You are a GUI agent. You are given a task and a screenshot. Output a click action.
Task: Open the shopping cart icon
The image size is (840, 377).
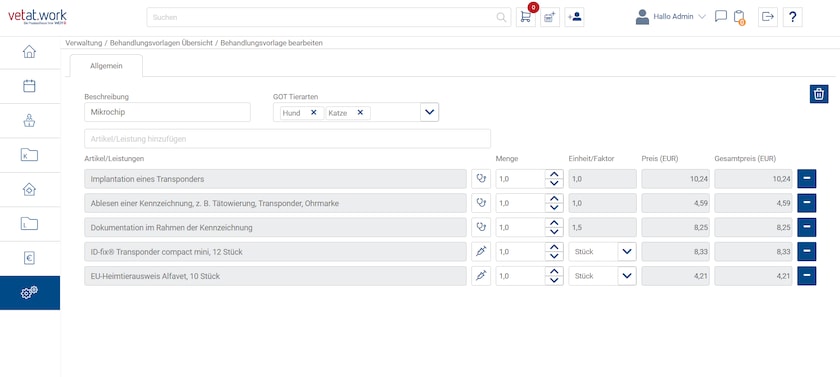click(526, 17)
